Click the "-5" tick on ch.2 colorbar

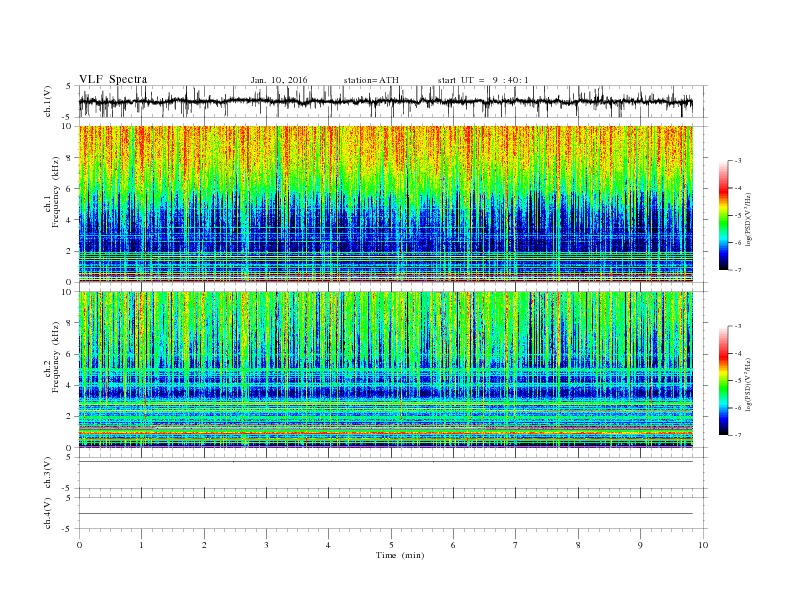point(738,381)
